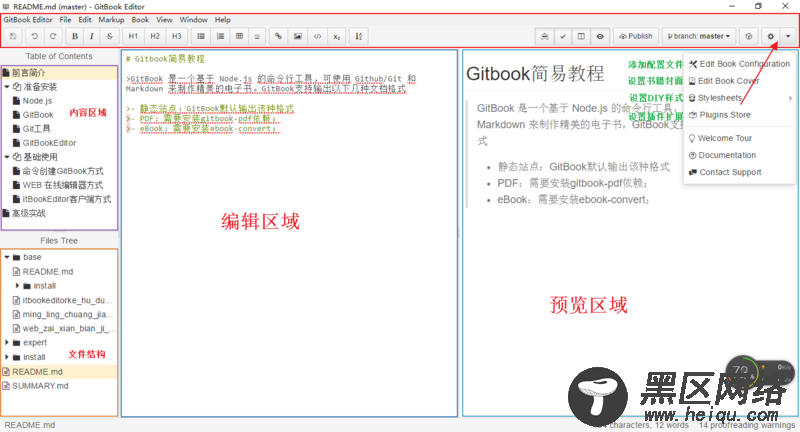Publish the book
Image resolution: width=800 pixels, height=432 pixels.
coord(636,36)
